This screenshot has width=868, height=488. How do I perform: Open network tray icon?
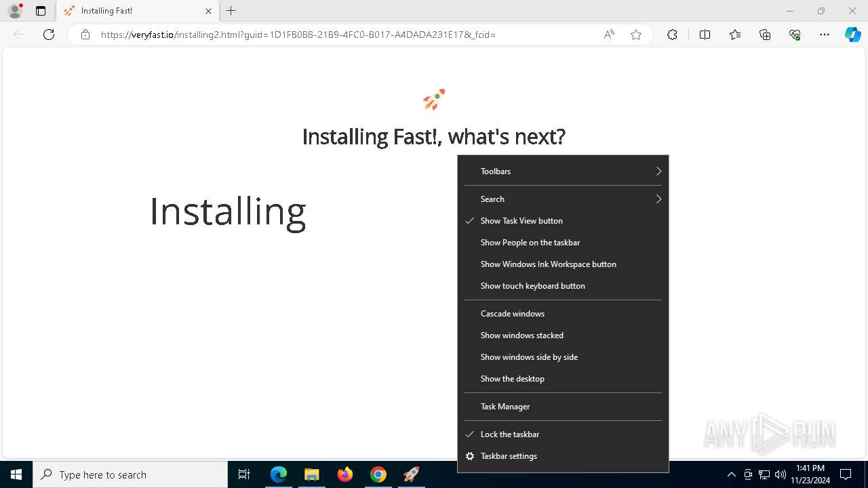pyautogui.click(x=764, y=474)
